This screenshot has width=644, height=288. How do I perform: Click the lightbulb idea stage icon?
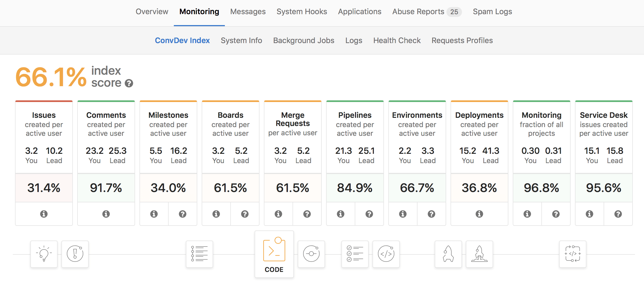coord(44,254)
